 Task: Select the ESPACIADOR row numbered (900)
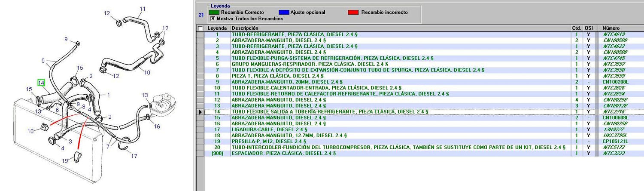click(x=283, y=154)
